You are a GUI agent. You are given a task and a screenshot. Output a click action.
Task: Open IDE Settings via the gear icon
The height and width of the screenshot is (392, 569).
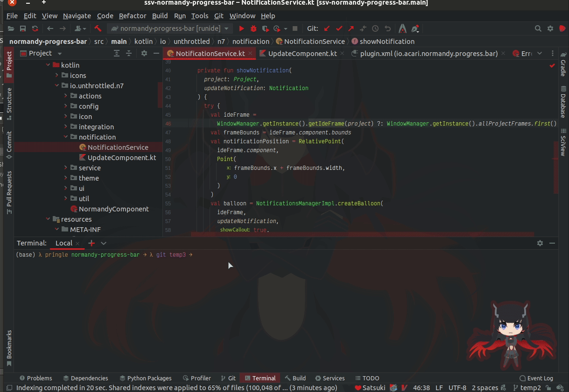[x=550, y=28]
